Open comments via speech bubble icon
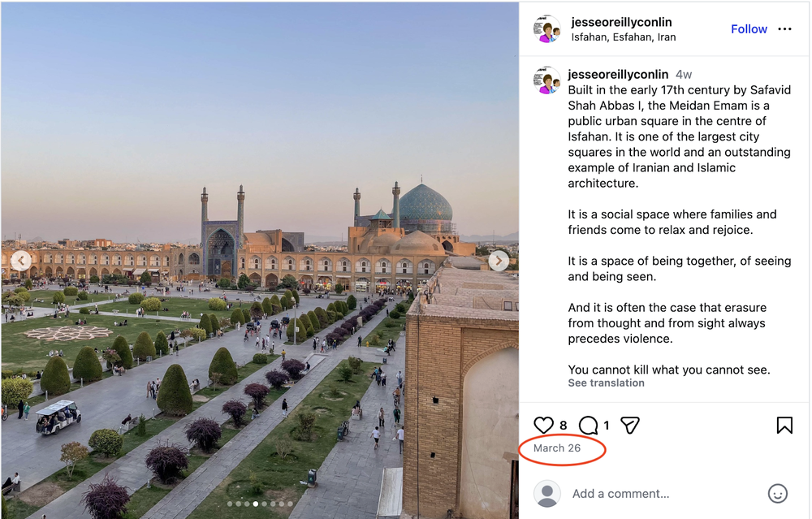Screen dimensions: 812x519 588,426
